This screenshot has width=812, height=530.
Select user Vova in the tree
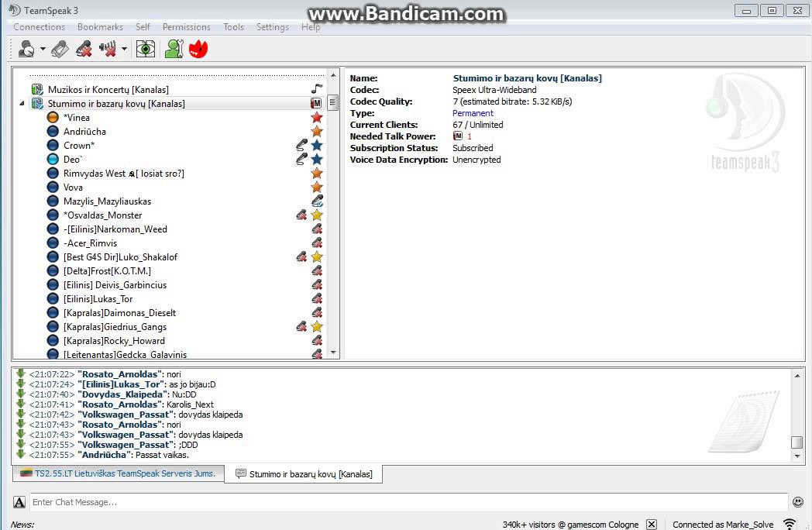(73, 188)
